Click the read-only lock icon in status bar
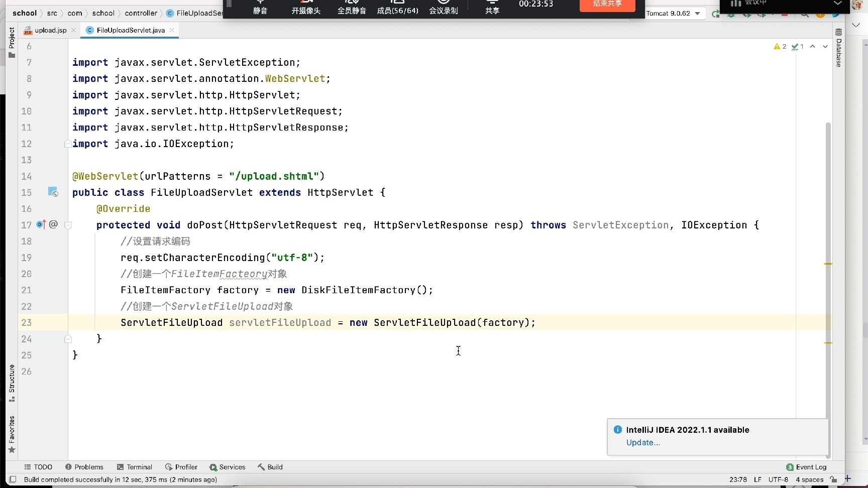The image size is (868, 488). coord(833,479)
